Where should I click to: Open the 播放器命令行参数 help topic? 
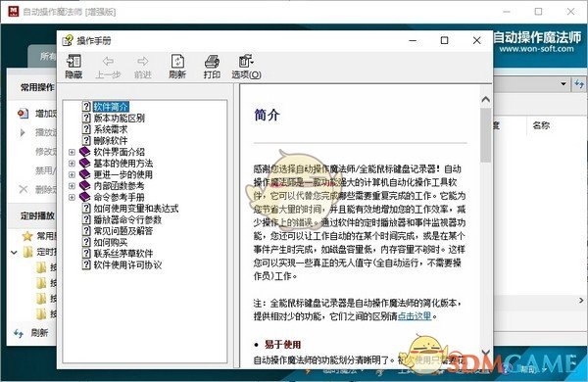coord(127,219)
